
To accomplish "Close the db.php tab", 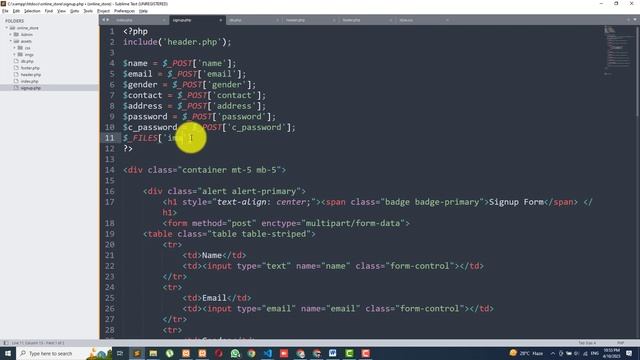I will (278, 20).
